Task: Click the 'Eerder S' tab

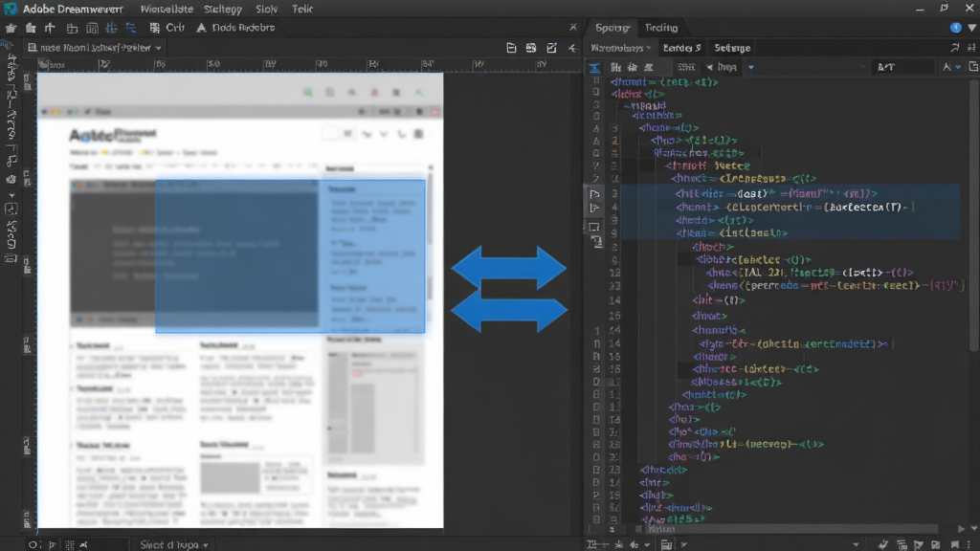Action: pyautogui.click(x=681, y=48)
